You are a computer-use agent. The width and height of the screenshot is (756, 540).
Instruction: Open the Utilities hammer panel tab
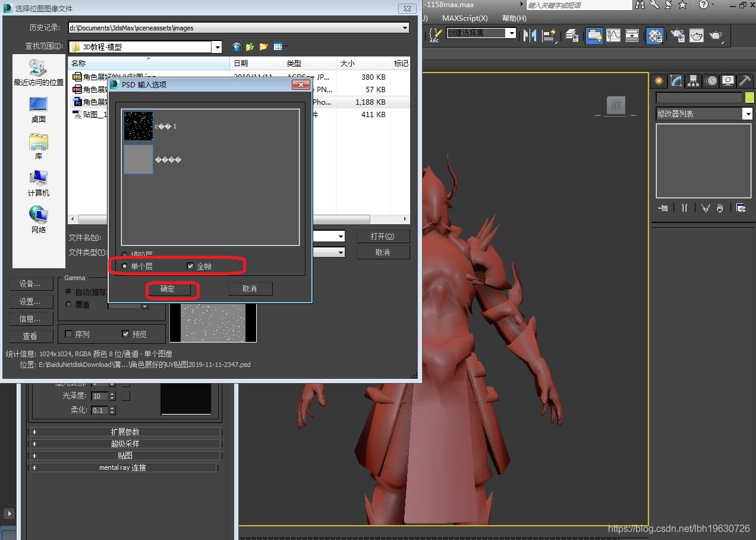(x=745, y=81)
